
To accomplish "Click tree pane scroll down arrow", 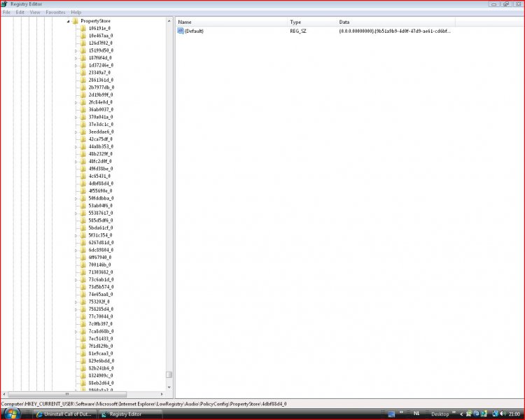I will pyautogui.click(x=169, y=388).
